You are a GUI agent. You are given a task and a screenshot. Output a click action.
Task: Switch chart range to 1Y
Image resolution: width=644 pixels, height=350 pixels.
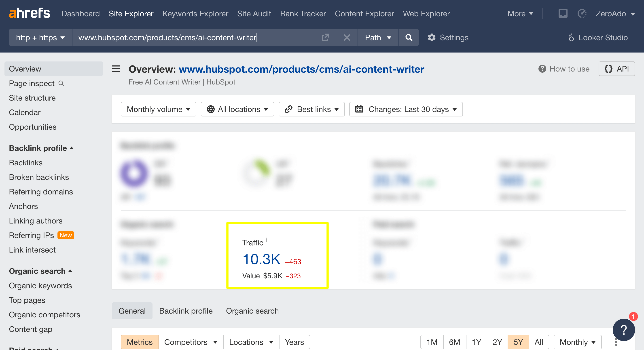pyautogui.click(x=476, y=342)
